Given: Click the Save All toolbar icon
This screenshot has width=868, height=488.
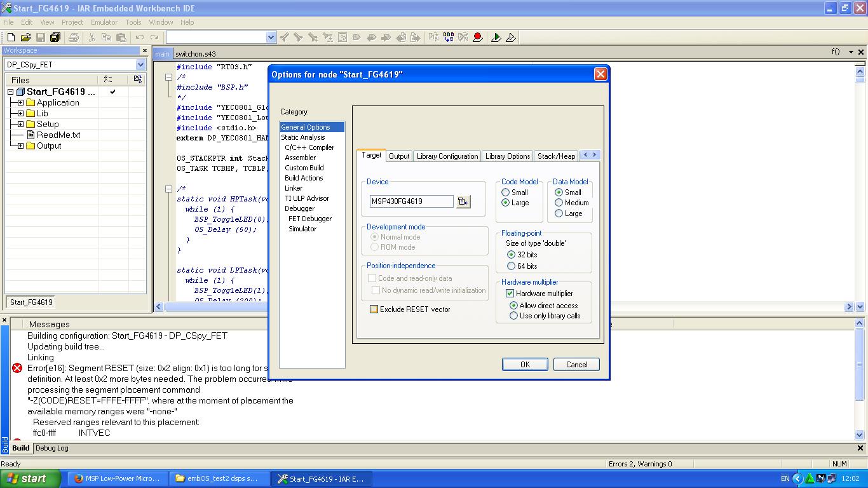Looking at the screenshot, I should click(x=55, y=37).
